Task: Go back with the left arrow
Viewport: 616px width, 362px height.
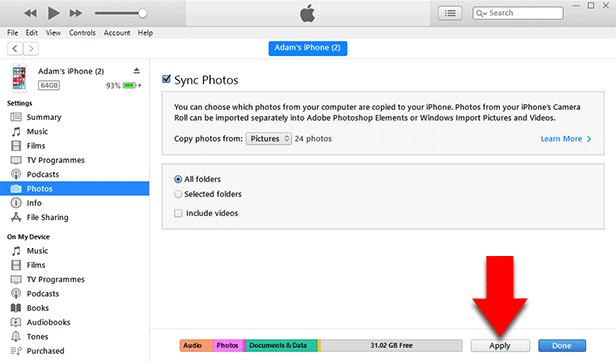Action: coord(15,49)
